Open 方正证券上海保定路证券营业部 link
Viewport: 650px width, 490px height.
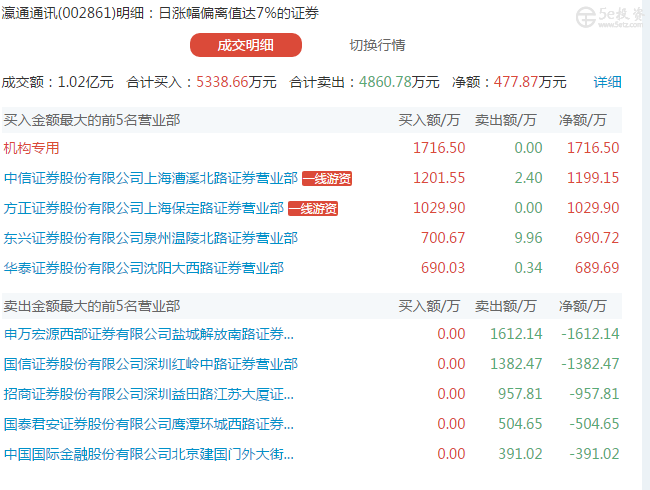pos(144,208)
